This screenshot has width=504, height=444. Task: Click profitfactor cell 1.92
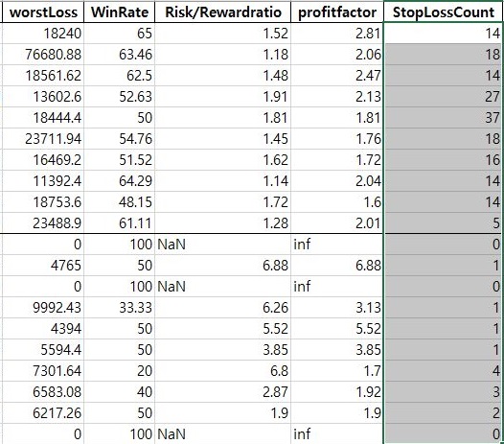[x=337, y=392]
